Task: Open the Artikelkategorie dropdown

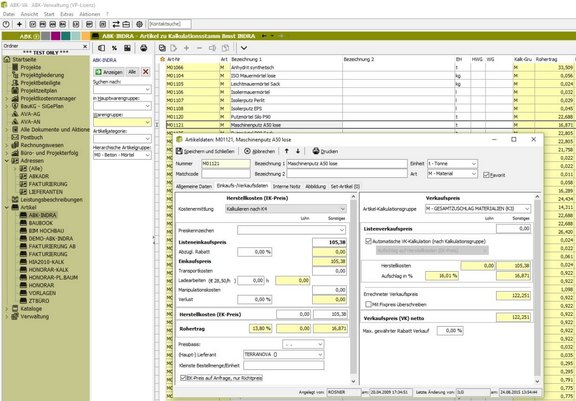Action: point(148,138)
